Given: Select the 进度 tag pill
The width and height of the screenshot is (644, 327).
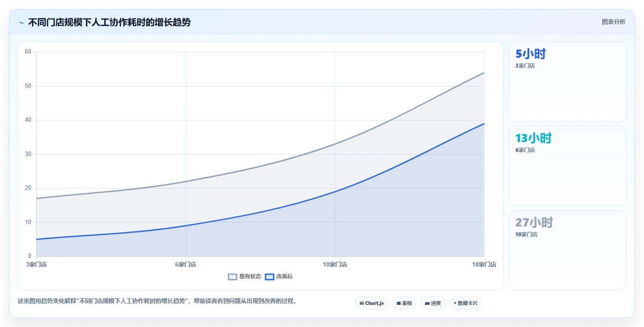Looking at the screenshot, I should (x=433, y=303).
